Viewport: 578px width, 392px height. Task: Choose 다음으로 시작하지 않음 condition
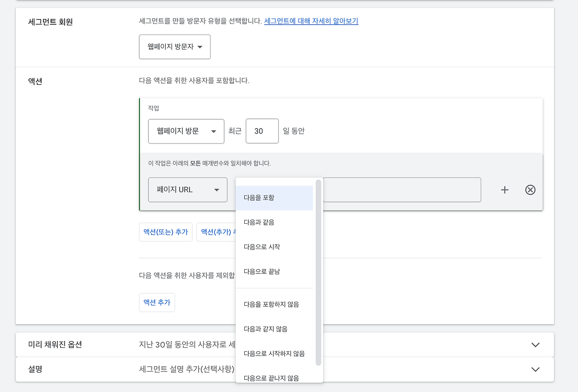[x=275, y=353]
